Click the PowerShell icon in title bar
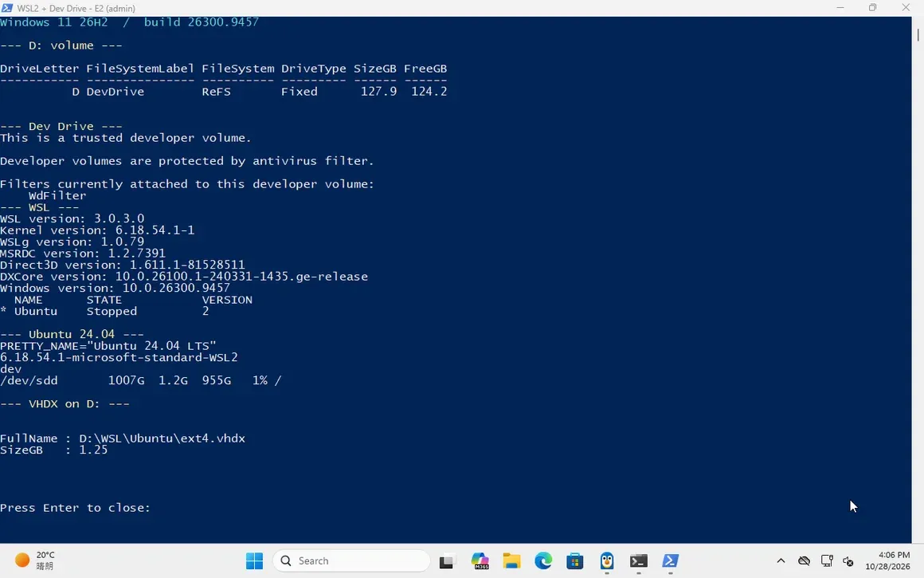924x578 pixels. click(7, 8)
